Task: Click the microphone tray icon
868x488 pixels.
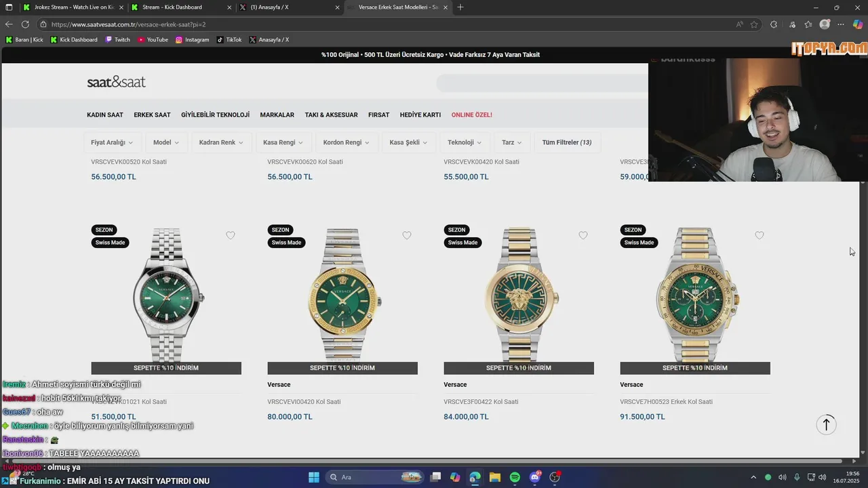Action: pos(797,477)
